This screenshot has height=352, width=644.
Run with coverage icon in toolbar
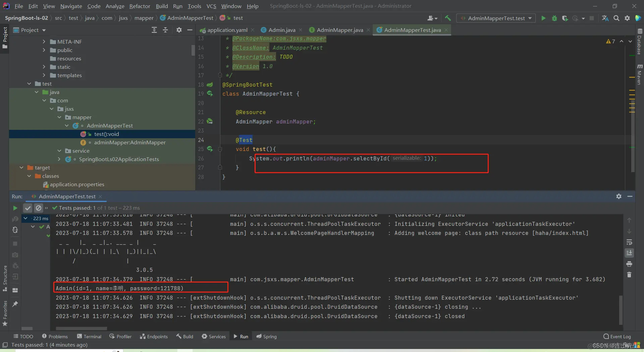pyautogui.click(x=565, y=18)
